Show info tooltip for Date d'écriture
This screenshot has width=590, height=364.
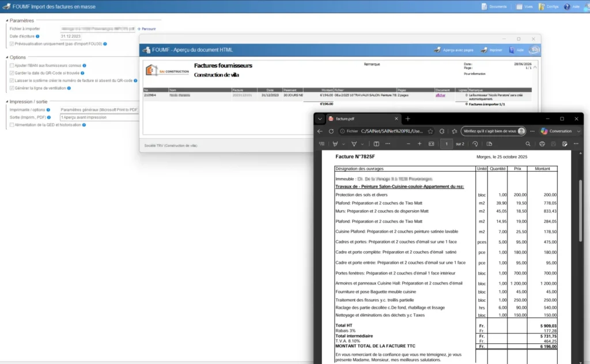point(37,36)
